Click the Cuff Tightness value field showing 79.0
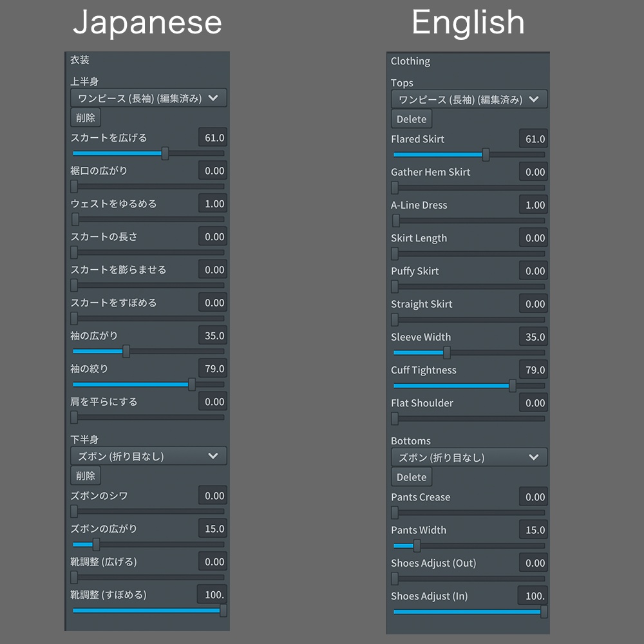This screenshot has width=644, height=644. tap(534, 370)
